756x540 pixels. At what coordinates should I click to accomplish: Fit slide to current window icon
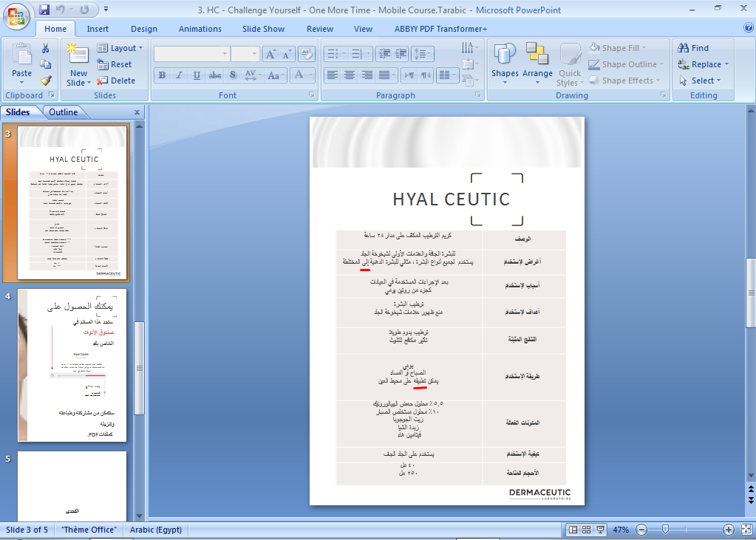pyautogui.click(x=746, y=530)
